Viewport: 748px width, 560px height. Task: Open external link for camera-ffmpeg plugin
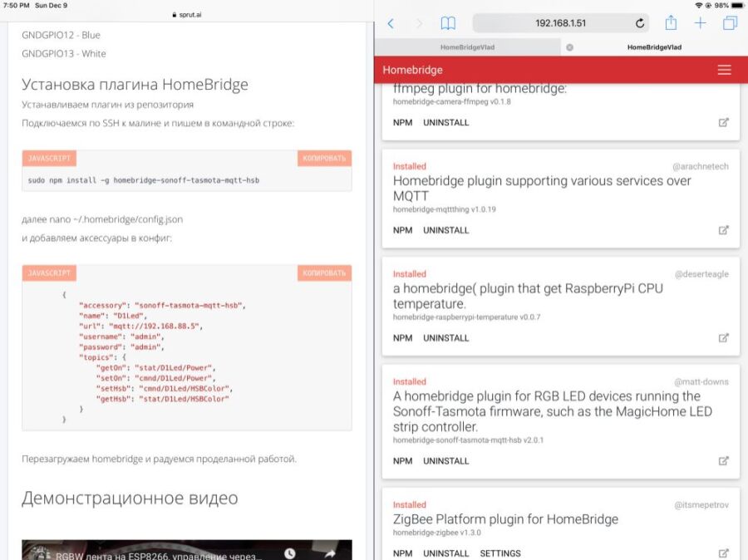click(723, 123)
